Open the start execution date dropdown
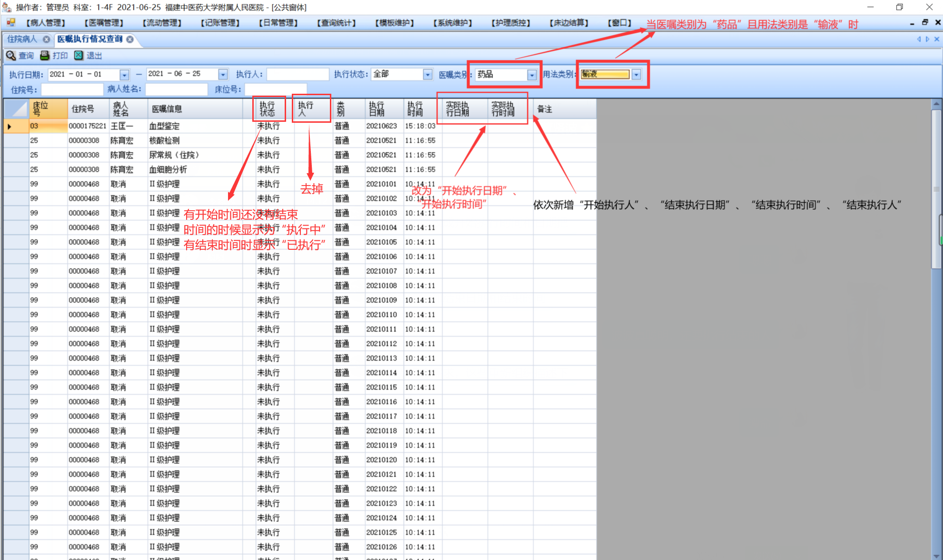Screen dimensions: 943x560 point(124,75)
